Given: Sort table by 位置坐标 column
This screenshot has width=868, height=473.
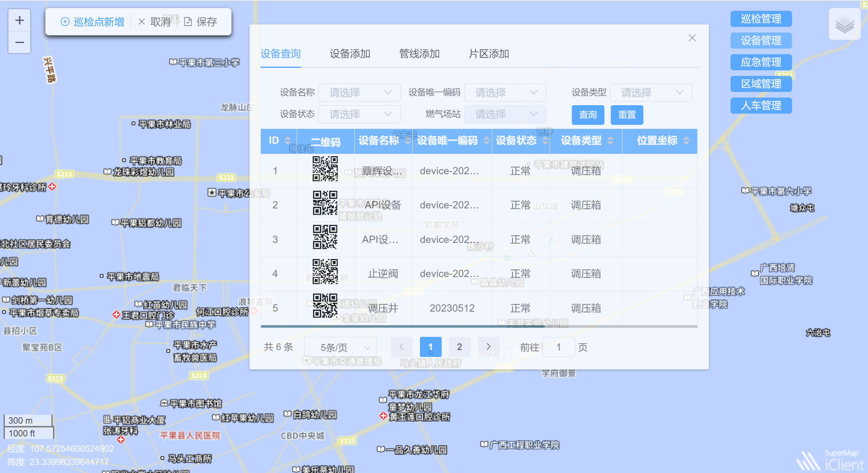Looking at the screenshot, I should (686, 141).
